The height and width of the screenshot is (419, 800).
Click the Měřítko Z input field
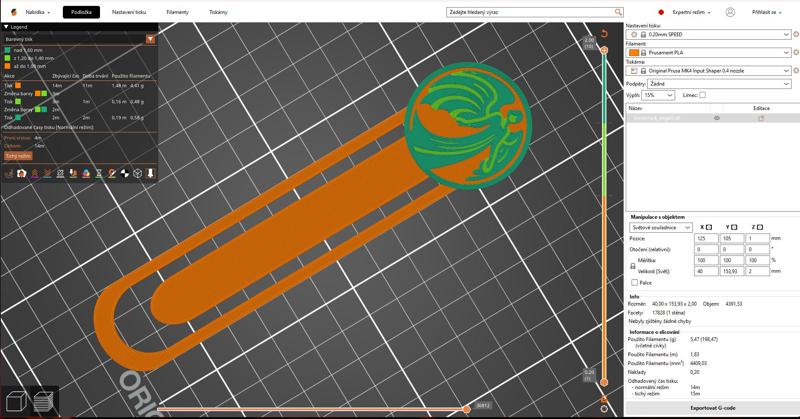(757, 260)
